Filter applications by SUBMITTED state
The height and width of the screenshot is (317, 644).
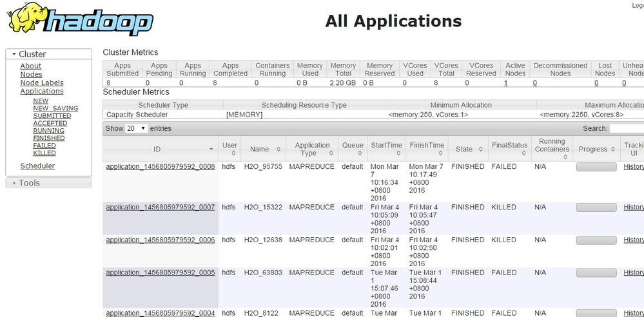[x=52, y=116]
